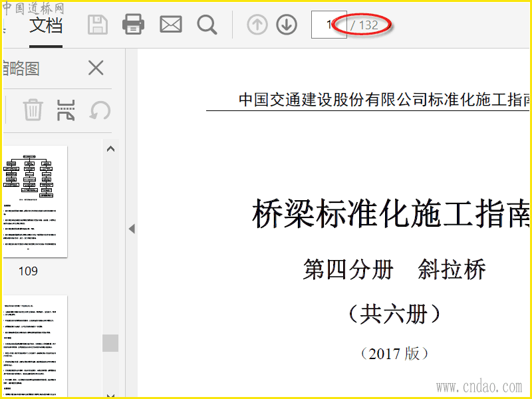Image resolution: width=532 pixels, height=399 pixels.
Task: Click thumbnail scrollbar up arrow
Action: 110,149
